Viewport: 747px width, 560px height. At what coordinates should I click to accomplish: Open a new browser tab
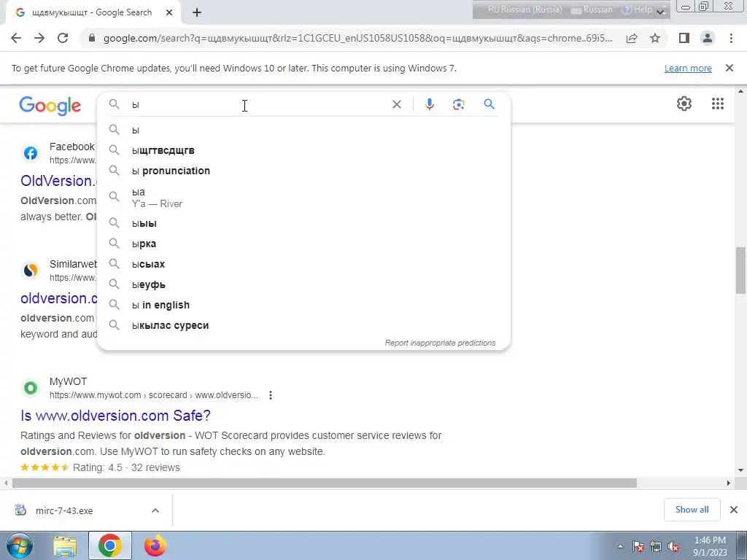(x=197, y=13)
